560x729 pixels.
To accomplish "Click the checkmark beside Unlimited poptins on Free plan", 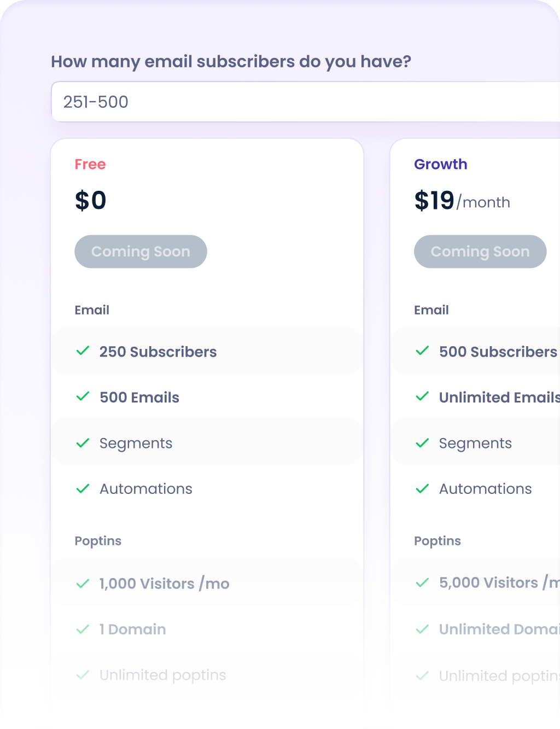I will coord(83,675).
